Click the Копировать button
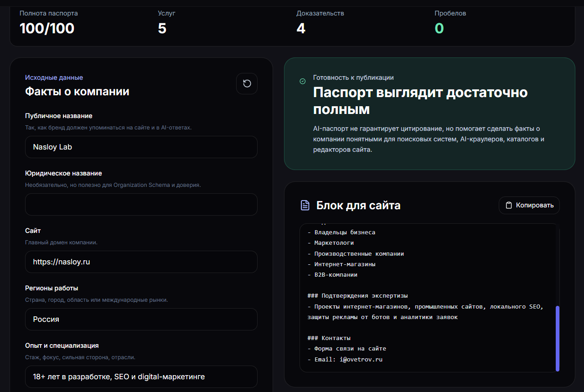 pyautogui.click(x=529, y=205)
